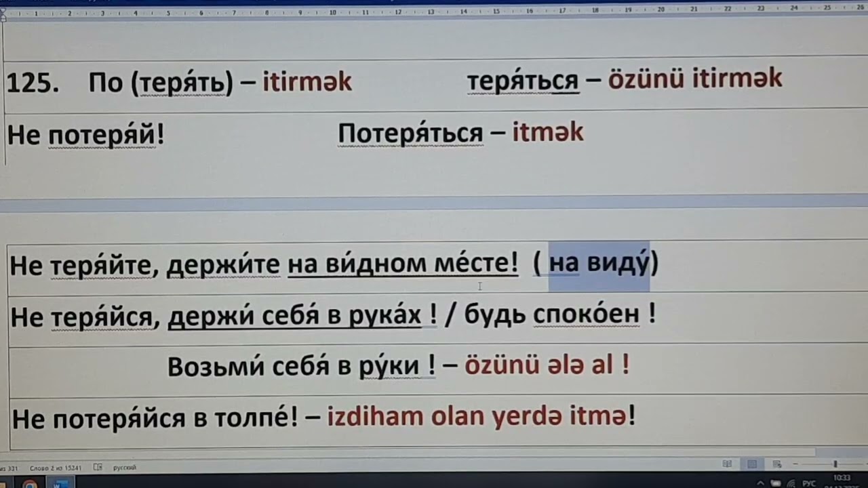Image resolution: width=868 pixels, height=488 pixels.
Task: Click the word 'Потеря́ться'
Action: coord(410,134)
